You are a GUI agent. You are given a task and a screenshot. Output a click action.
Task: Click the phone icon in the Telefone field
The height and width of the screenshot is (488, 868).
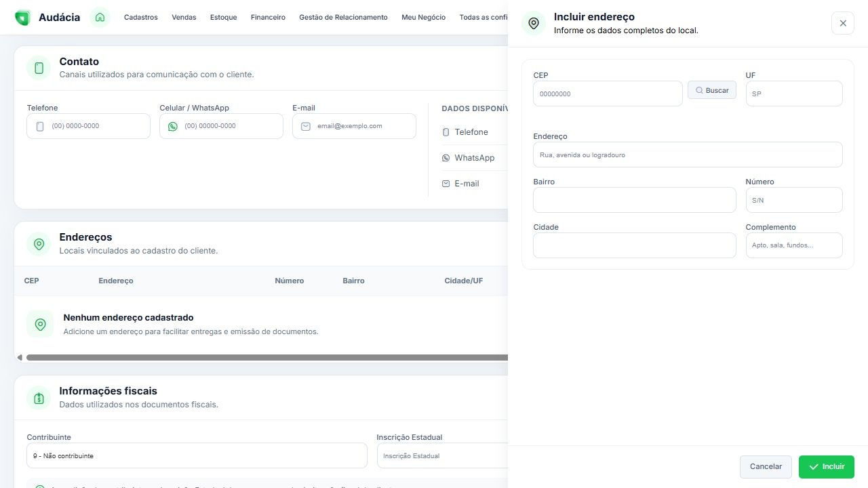click(x=39, y=126)
